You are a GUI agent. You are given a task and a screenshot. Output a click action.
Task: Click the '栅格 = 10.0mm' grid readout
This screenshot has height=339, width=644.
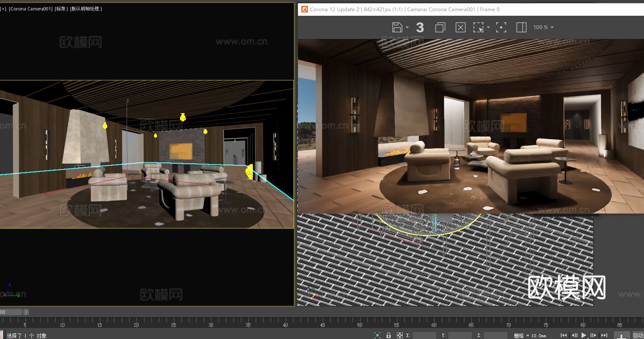(x=530, y=336)
